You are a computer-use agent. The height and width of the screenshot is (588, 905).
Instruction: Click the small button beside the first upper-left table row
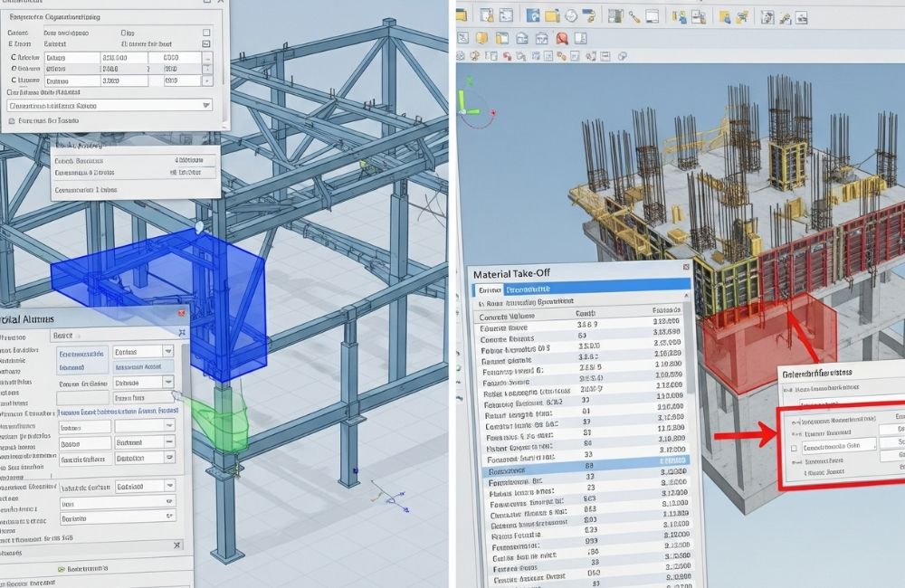(x=206, y=59)
